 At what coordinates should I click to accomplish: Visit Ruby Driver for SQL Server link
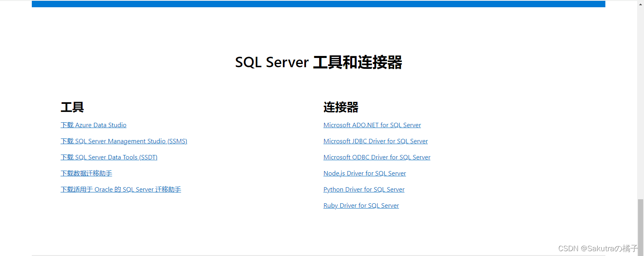tap(361, 206)
